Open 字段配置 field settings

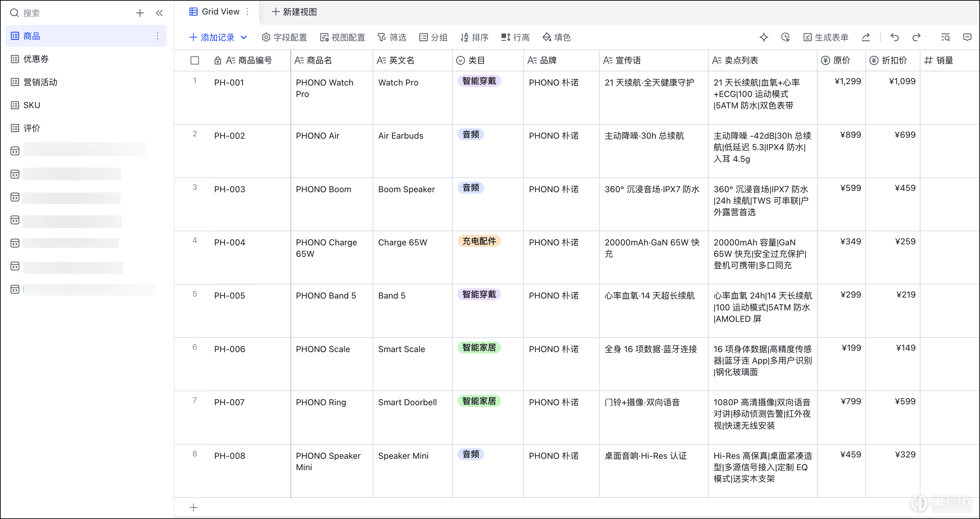click(x=284, y=37)
